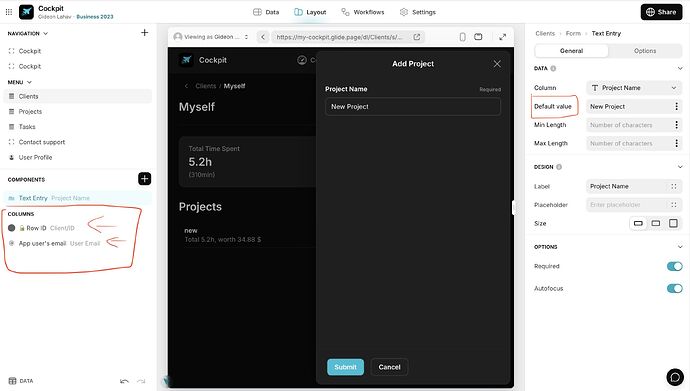
Task: Collapse the DATA section chevron
Action: point(680,69)
